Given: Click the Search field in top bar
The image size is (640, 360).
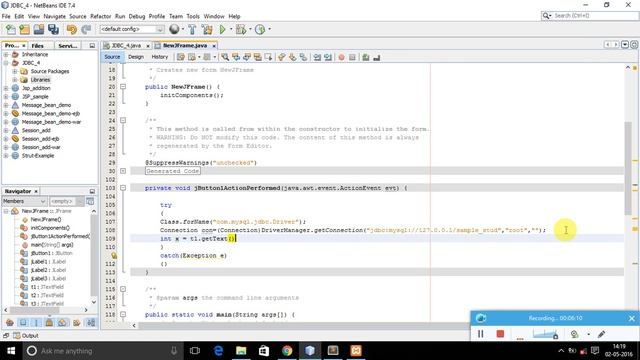Looking at the screenshot, I should coord(590,16).
